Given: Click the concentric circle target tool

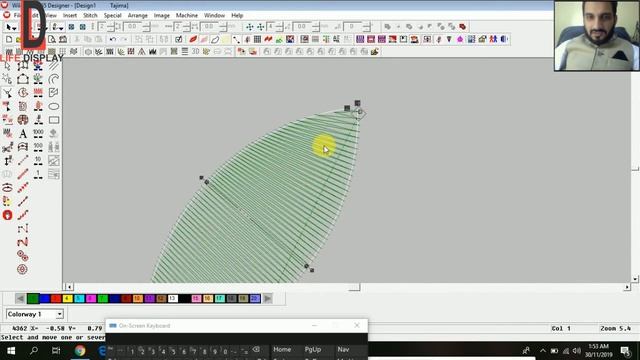Looking at the screenshot, I should point(22,269).
